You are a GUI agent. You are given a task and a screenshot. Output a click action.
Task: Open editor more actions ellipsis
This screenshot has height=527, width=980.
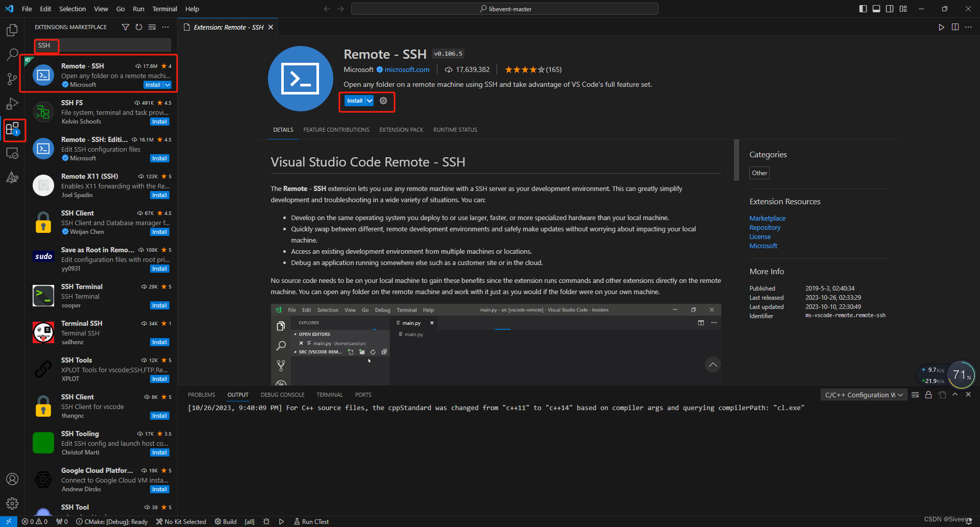pyautogui.click(x=968, y=27)
